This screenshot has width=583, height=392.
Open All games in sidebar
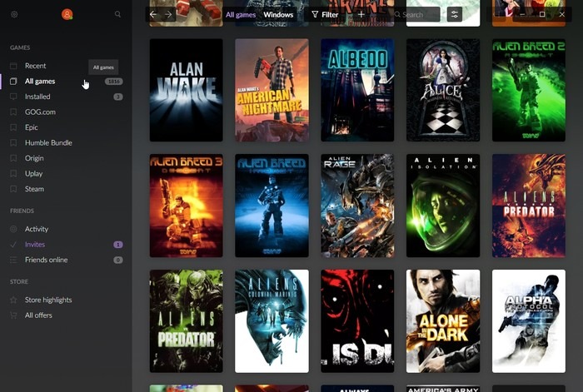pyautogui.click(x=40, y=82)
